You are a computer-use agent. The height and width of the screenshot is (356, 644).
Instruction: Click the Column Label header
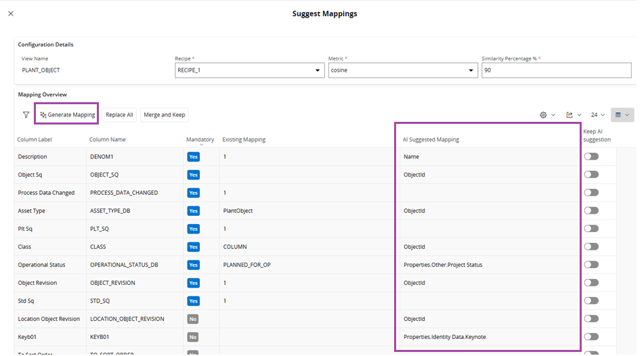35,139
